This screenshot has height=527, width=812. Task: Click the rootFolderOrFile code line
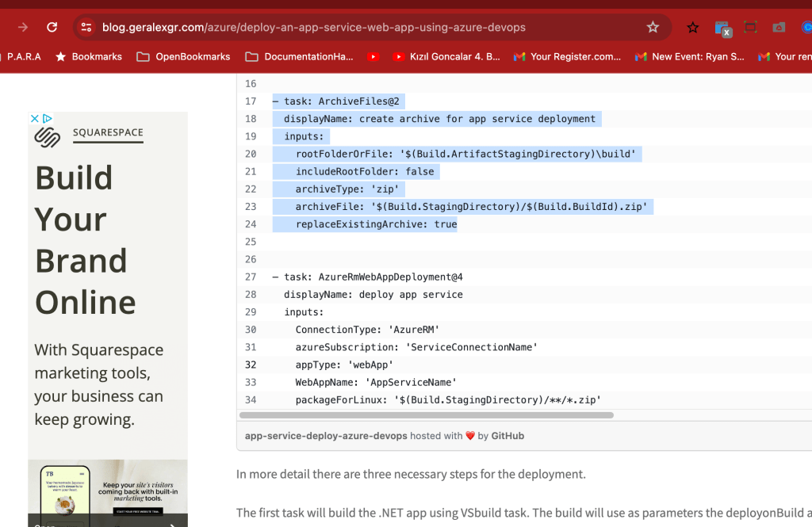465,154
